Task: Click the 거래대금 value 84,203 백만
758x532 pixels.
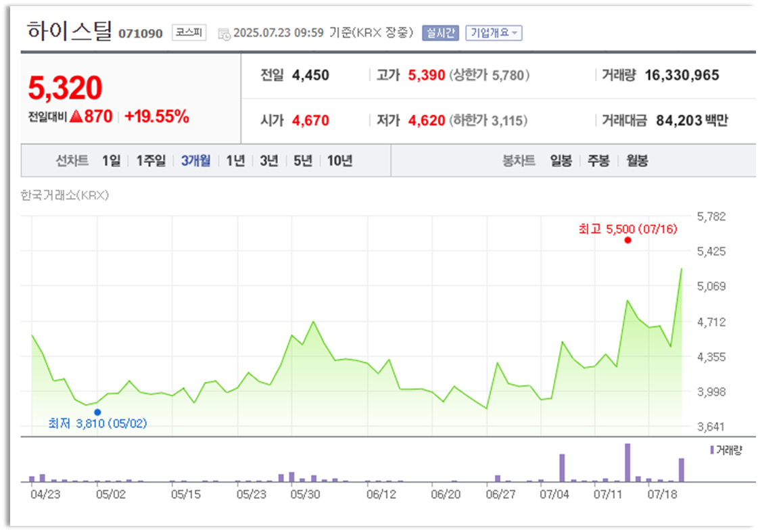Action: coord(692,120)
